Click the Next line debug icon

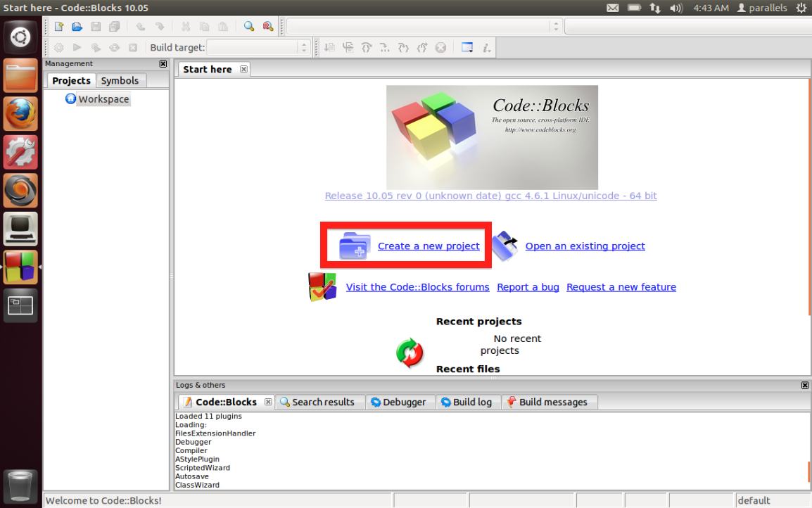tap(366, 48)
